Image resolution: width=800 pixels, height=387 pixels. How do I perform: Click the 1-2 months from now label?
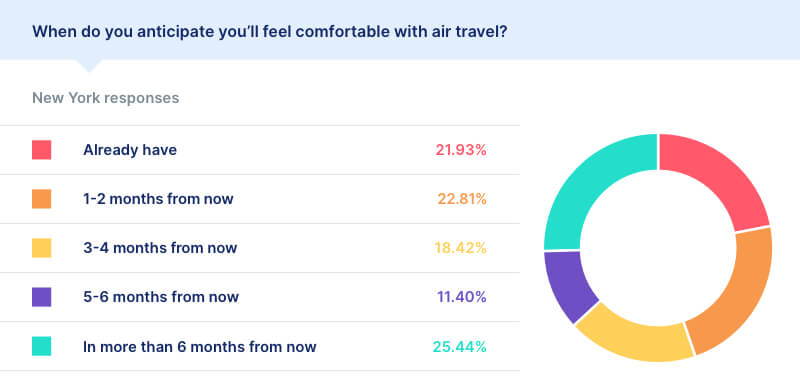[158, 199]
